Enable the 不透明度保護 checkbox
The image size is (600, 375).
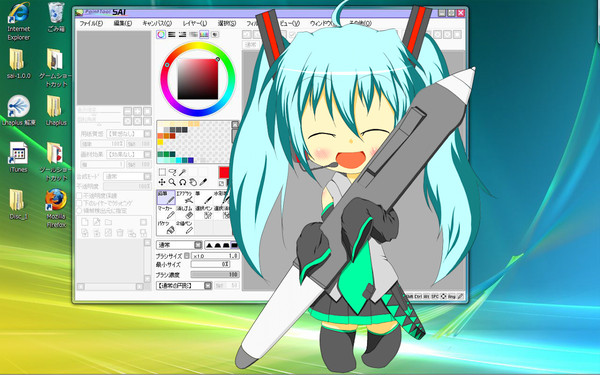80,196
